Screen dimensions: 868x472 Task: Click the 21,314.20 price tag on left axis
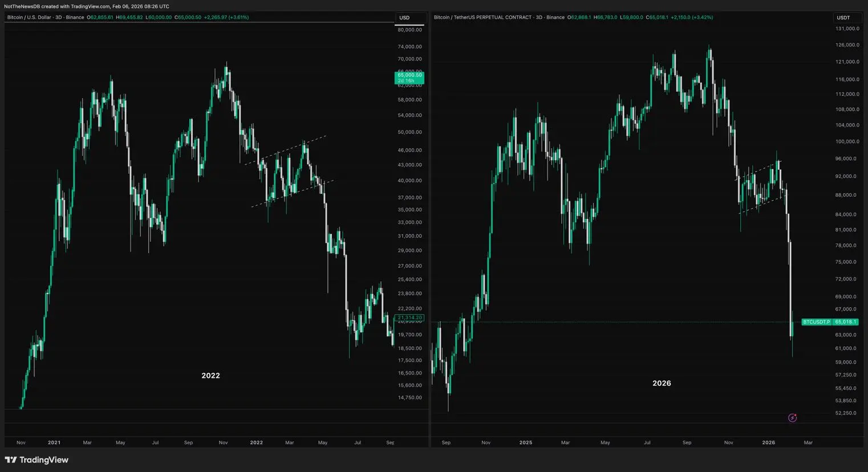coord(409,318)
